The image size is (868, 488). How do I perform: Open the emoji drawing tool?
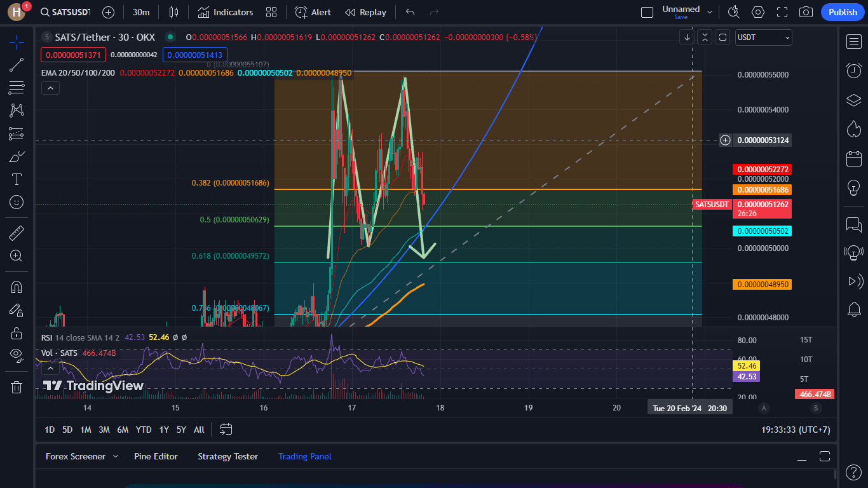point(16,202)
